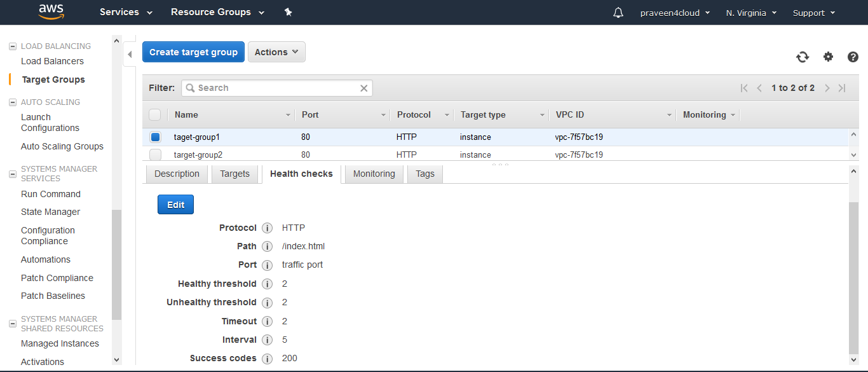This screenshot has height=372, width=868.
Task: Open the Actions dropdown
Action: (x=276, y=52)
